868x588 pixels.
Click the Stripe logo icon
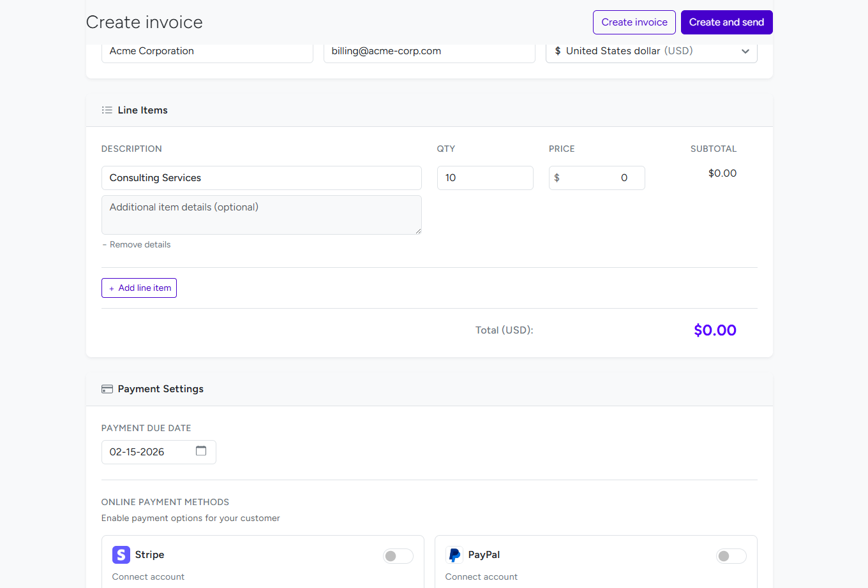[x=121, y=555]
